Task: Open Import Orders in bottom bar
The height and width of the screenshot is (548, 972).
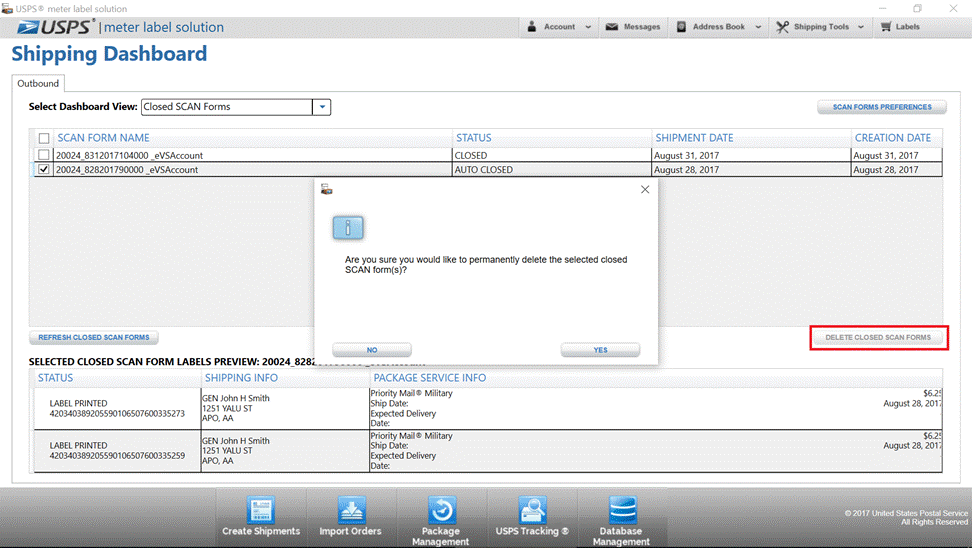Action: point(350,516)
